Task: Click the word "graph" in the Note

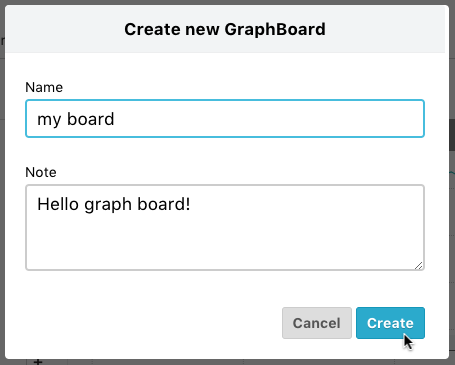Action: click(108, 205)
